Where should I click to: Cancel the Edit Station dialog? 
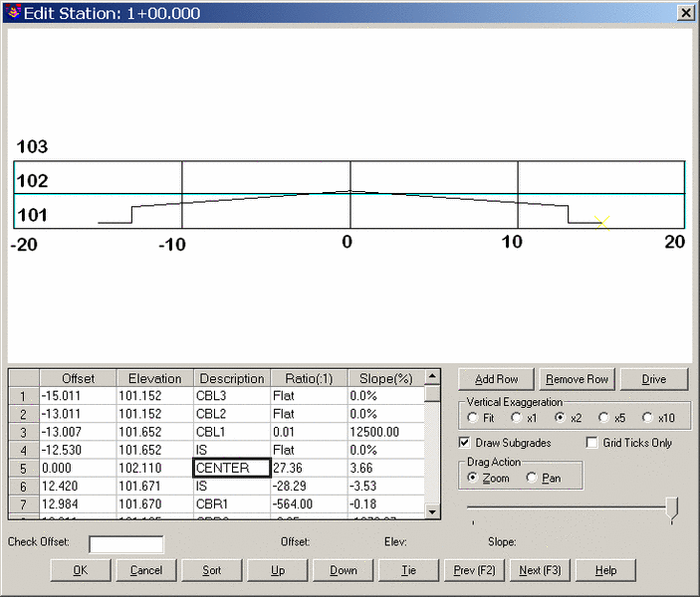pos(145,570)
